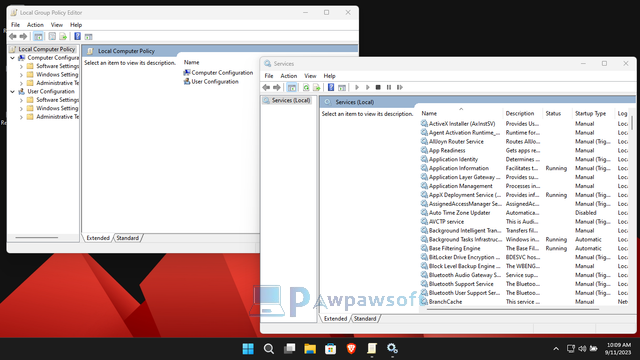Image resolution: width=640 pixels, height=360 pixels.
Task: Expand Software Settings under Computer Configuration
Action: [x=21, y=67]
